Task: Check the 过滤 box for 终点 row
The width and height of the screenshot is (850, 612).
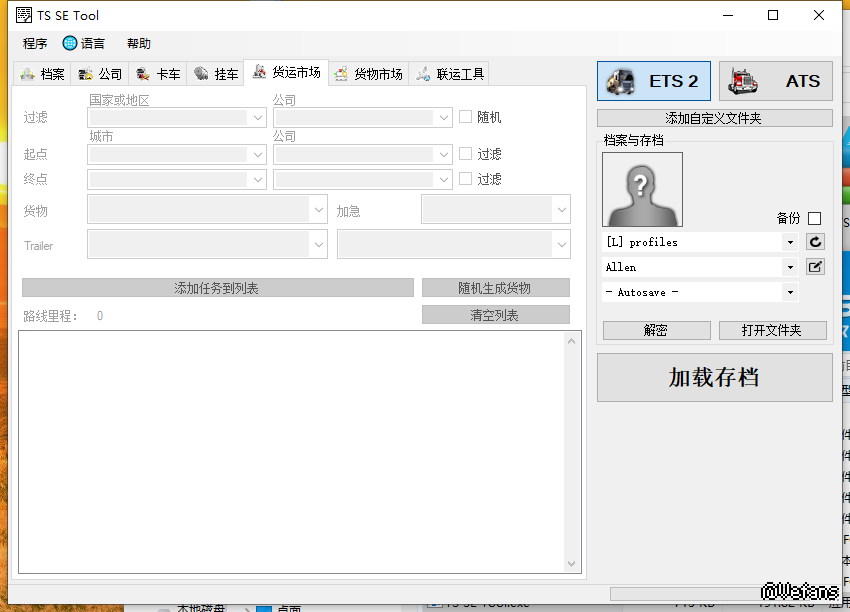Action: pyautogui.click(x=465, y=179)
